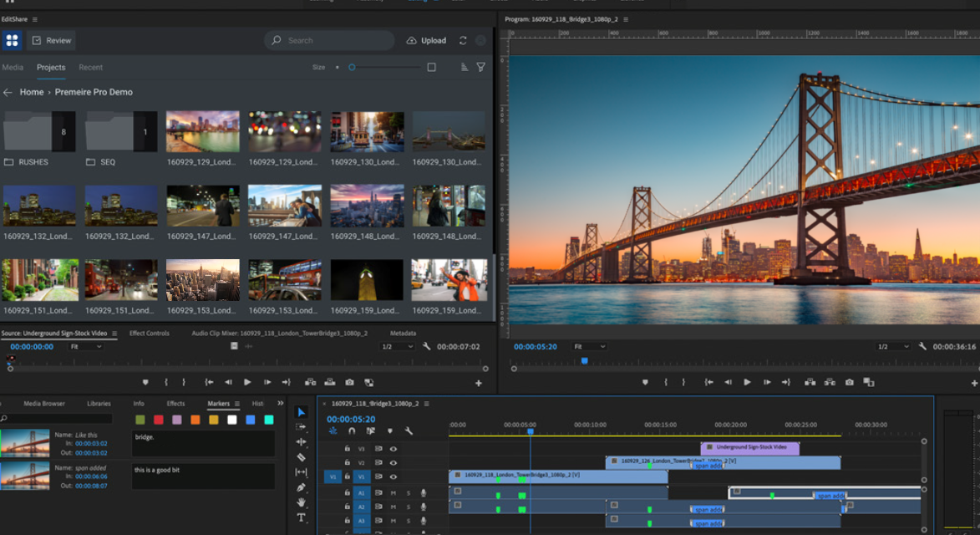
Task: Click the Review button
Action: click(x=51, y=41)
